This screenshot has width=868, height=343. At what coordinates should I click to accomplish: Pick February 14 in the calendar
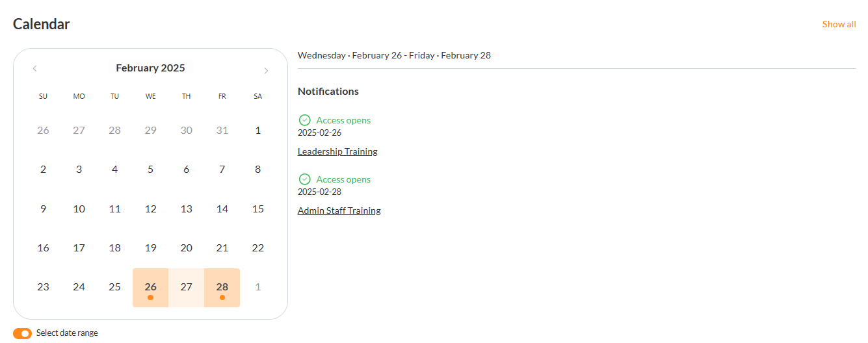click(222, 209)
